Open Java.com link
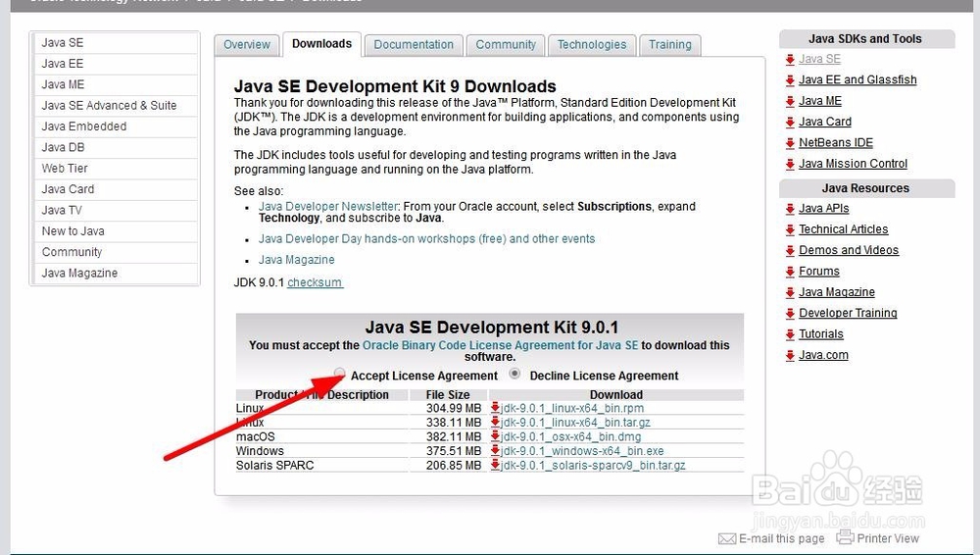The height and width of the screenshot is (555, 980). click(x=823, y=355)
